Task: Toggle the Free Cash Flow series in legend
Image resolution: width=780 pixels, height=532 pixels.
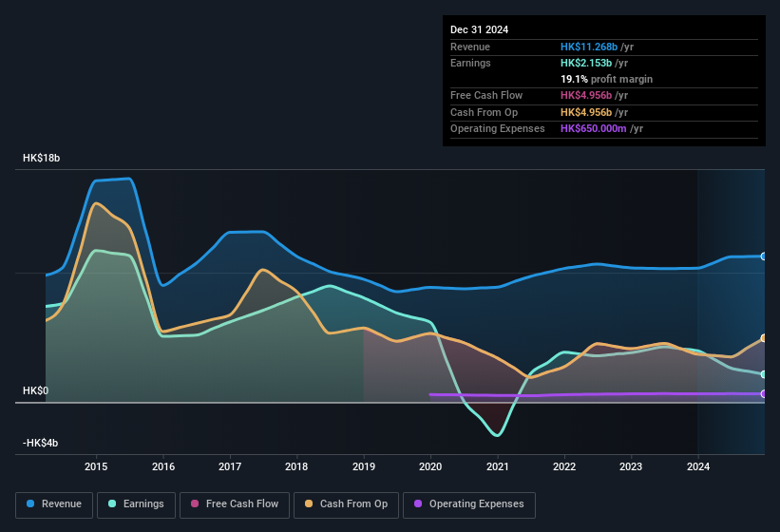Action: [x=238, y=504]
